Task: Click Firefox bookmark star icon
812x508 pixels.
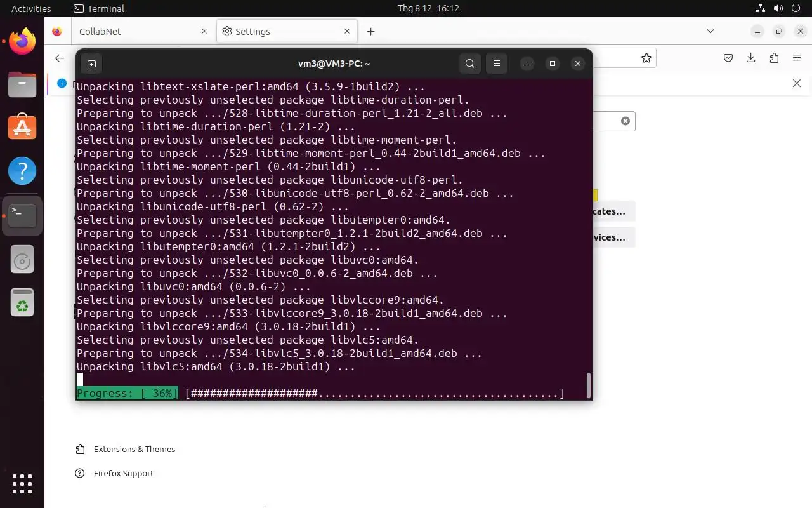Action: (646, 58)
